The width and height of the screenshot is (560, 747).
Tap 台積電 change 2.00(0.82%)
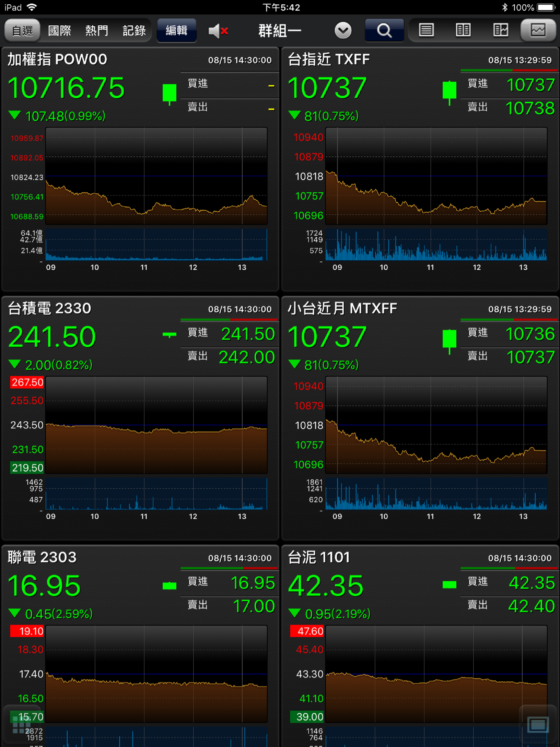pos(59,365)
